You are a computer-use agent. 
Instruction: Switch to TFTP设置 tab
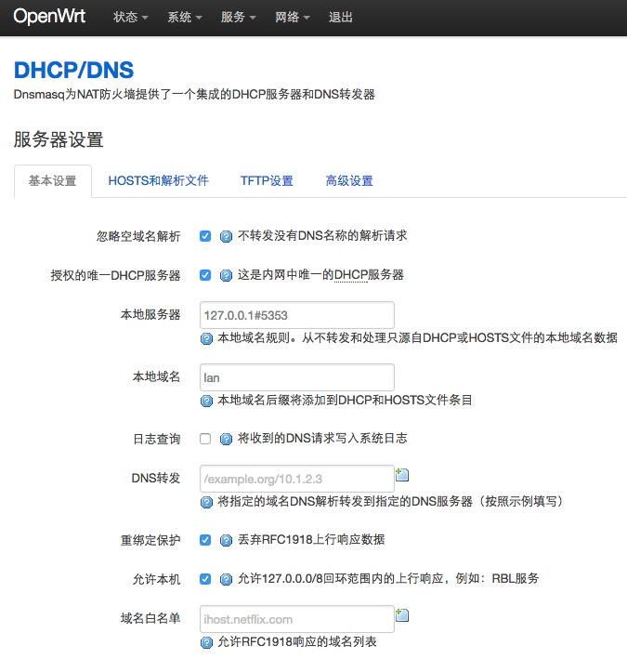pyautogui.click(x=267, y=181)
